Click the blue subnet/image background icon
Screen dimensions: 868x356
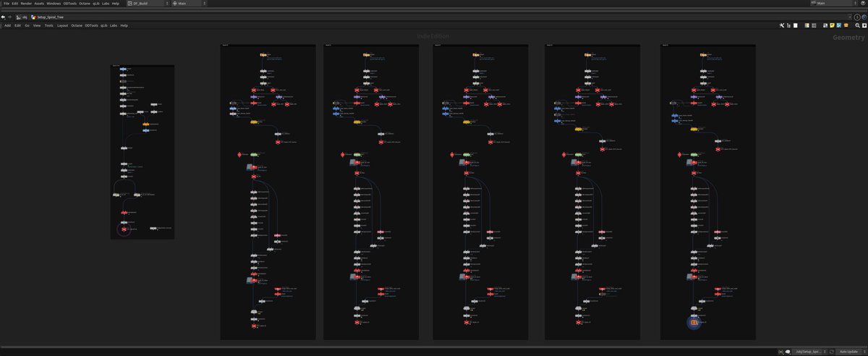839,25
